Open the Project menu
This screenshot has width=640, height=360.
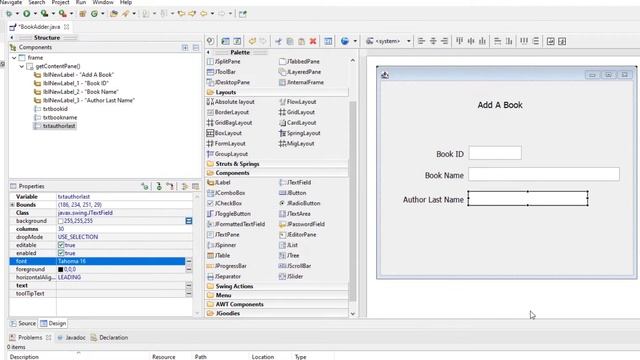click(x=60, y=2)
